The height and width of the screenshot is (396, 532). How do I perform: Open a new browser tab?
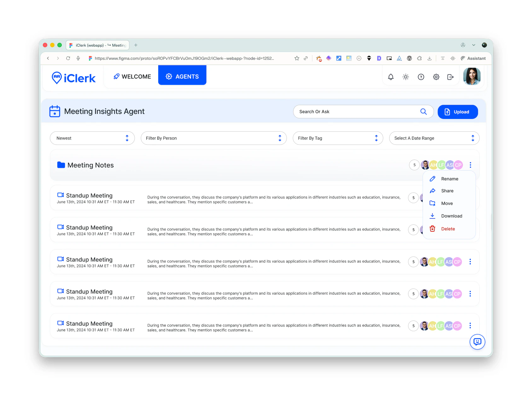click(x=136, y=45)
